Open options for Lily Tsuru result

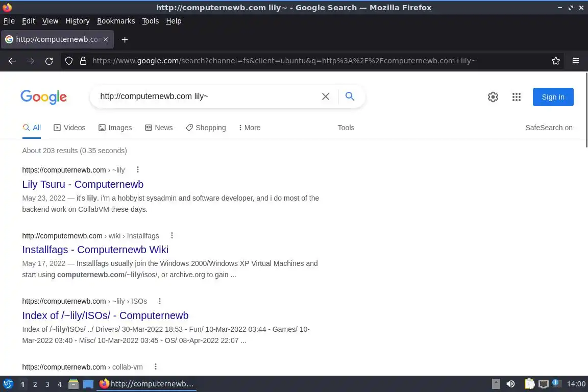pos(138,169)
